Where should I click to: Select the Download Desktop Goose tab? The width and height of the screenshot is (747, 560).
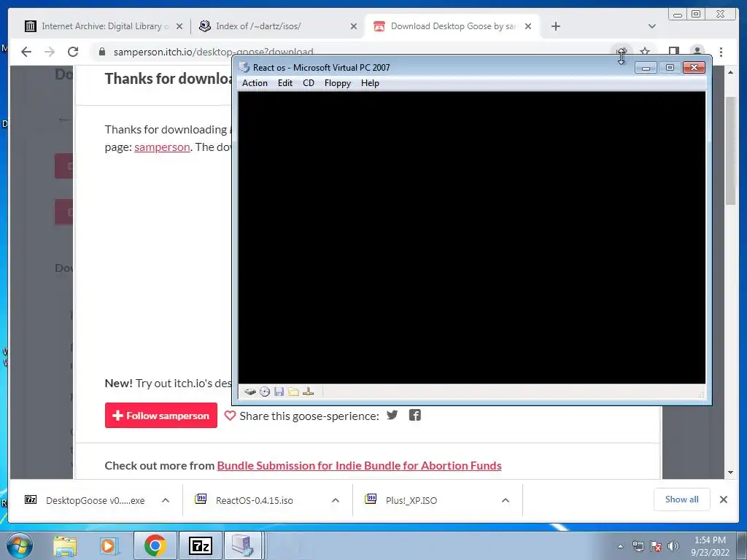(450, 26)
